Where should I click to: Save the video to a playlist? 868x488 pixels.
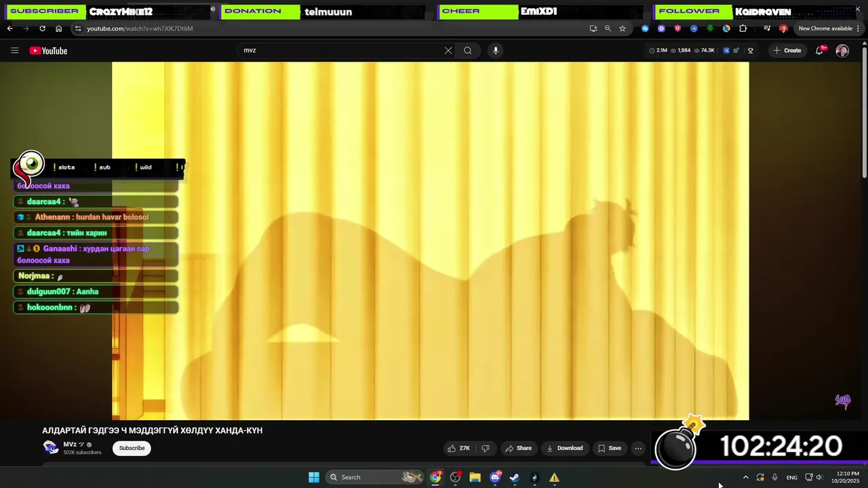click(610, 448)
